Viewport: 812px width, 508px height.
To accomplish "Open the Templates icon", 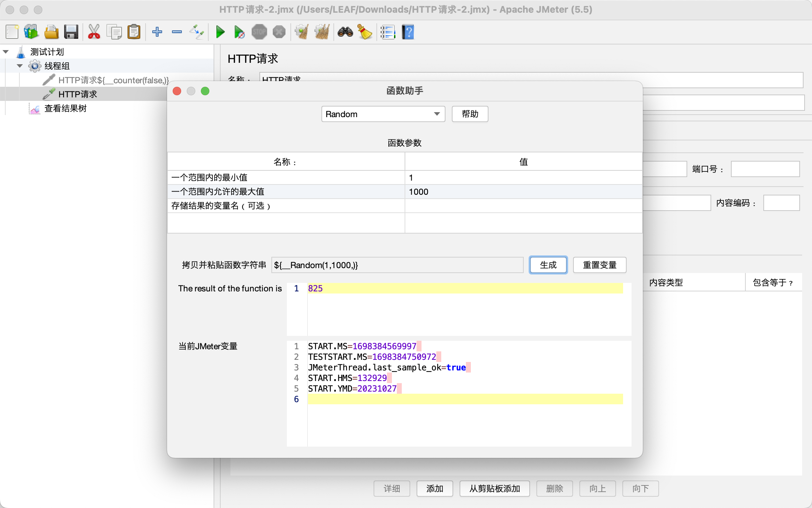I will click(x=31, y=32).
